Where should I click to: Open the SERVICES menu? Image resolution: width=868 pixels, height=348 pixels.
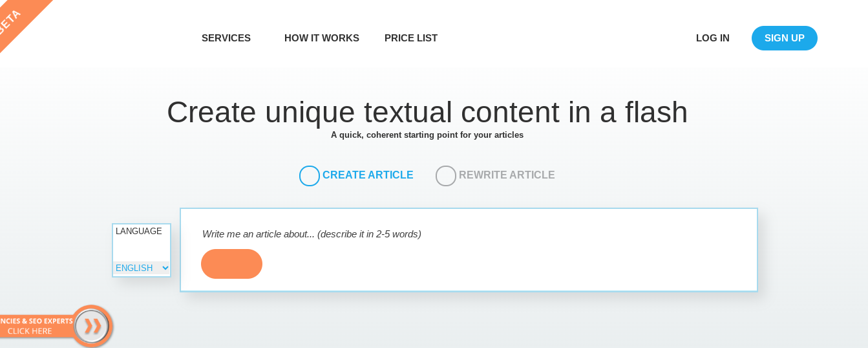pos(226,38)
